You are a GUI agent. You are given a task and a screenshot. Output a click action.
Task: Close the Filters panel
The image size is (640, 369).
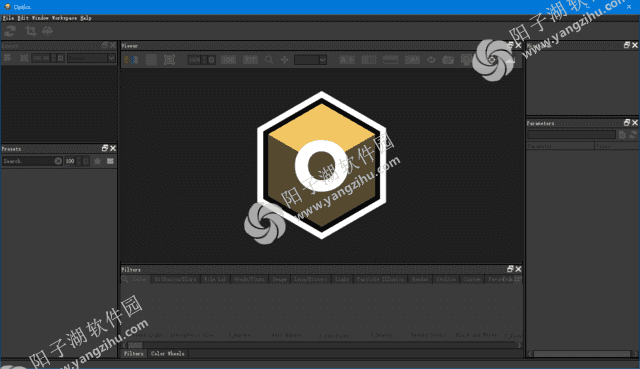[518, 269]
